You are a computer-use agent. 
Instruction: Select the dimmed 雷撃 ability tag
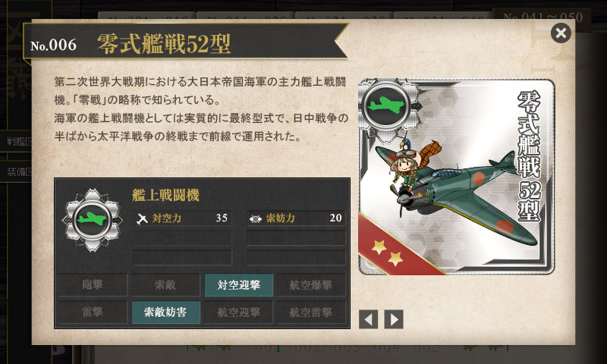93,312
